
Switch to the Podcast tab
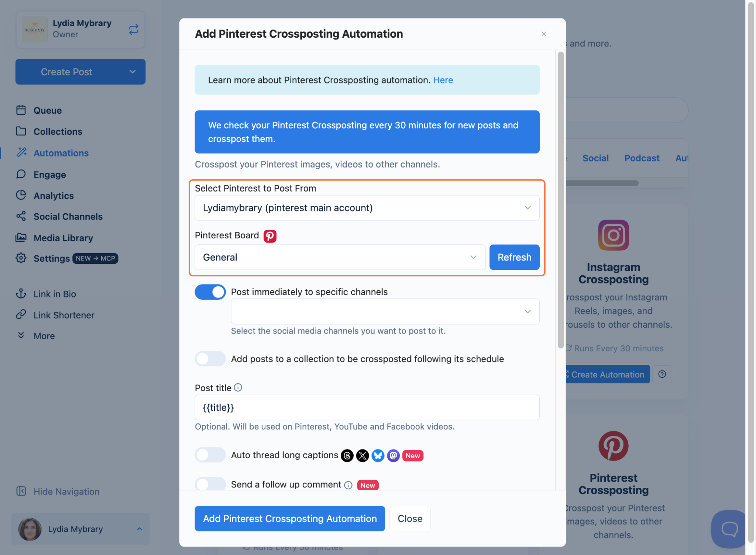642,158
